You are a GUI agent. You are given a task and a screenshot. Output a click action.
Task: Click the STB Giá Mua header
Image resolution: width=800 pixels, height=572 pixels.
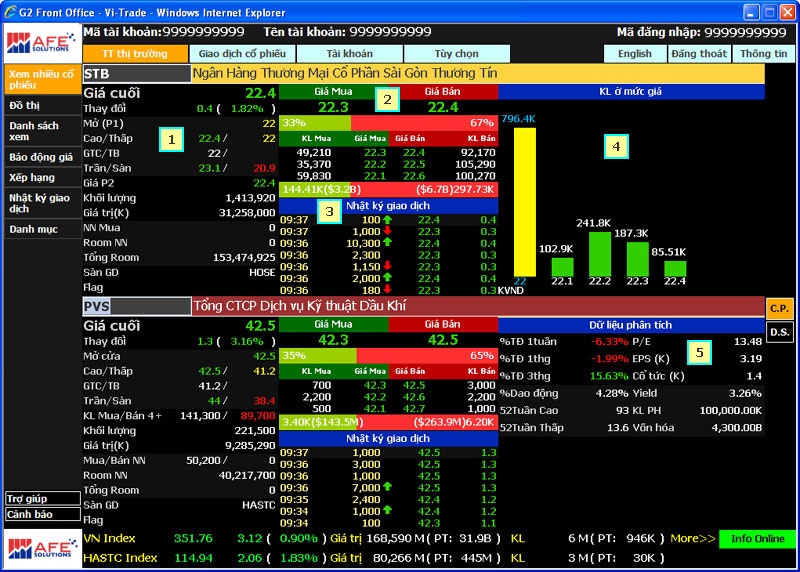coord(333,92)
